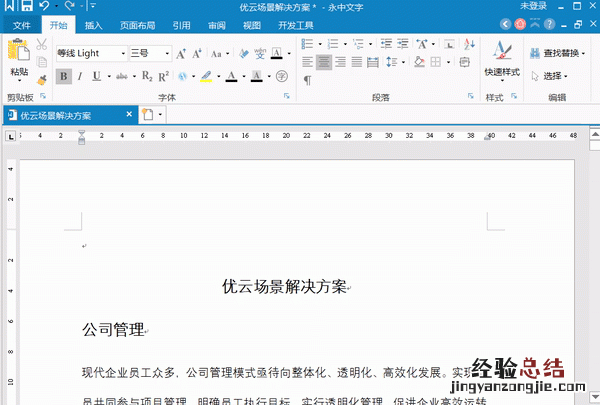Viewport: 600px width, 405px height.
Task: Show paragraph marks with the pilcrow icon
Action: pos(307,80)
